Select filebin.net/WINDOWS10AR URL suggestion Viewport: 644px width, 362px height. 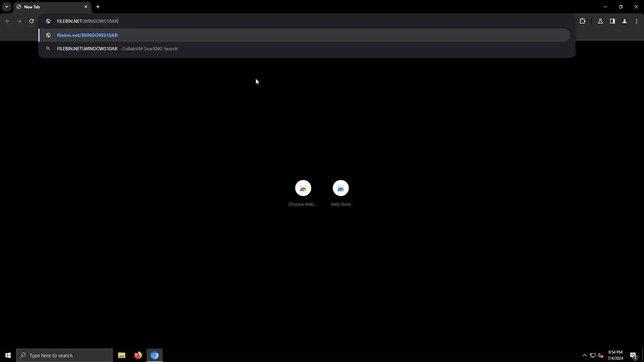[x=88, y=35]
